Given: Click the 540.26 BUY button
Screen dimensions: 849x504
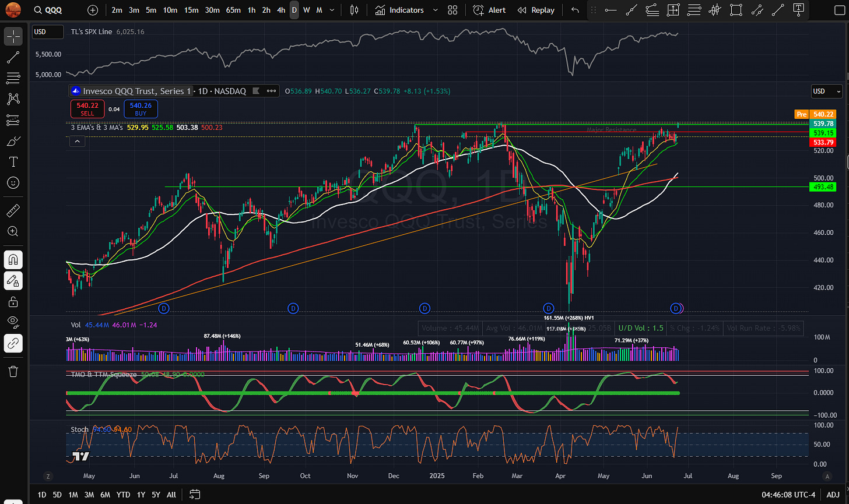Looking at the screenshot, I should click(141, 109).
